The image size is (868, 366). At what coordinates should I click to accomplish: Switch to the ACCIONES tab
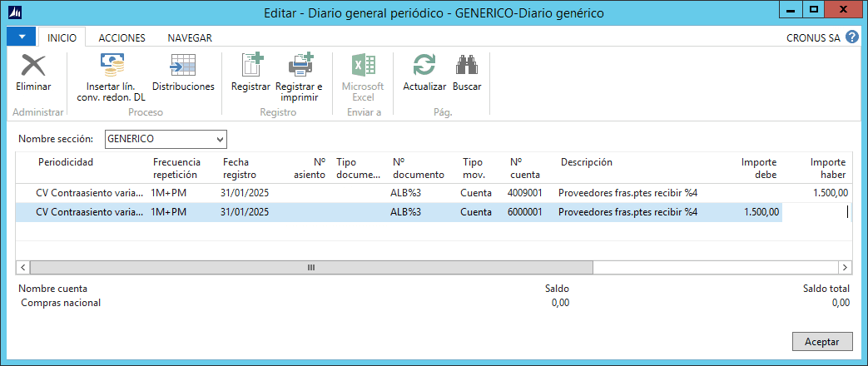[122, 37]
